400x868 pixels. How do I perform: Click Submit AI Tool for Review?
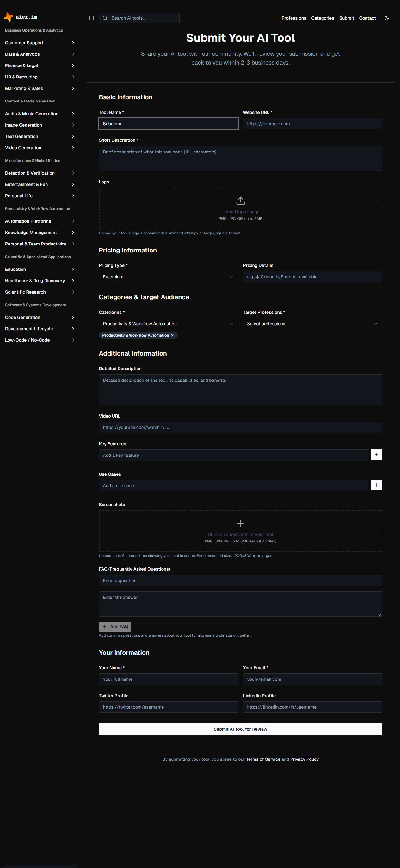tap(240, 729)
